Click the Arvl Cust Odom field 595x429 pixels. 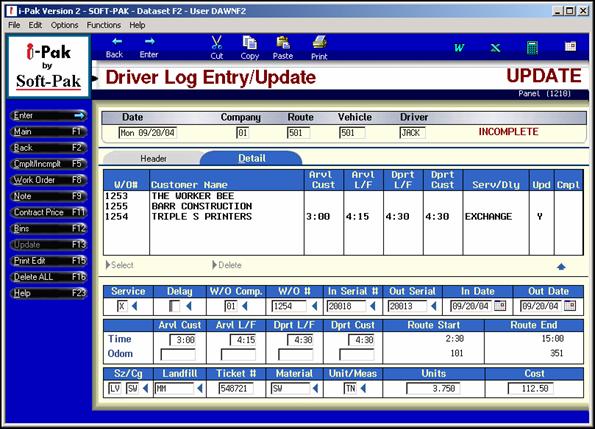click(x=178, y=354)
